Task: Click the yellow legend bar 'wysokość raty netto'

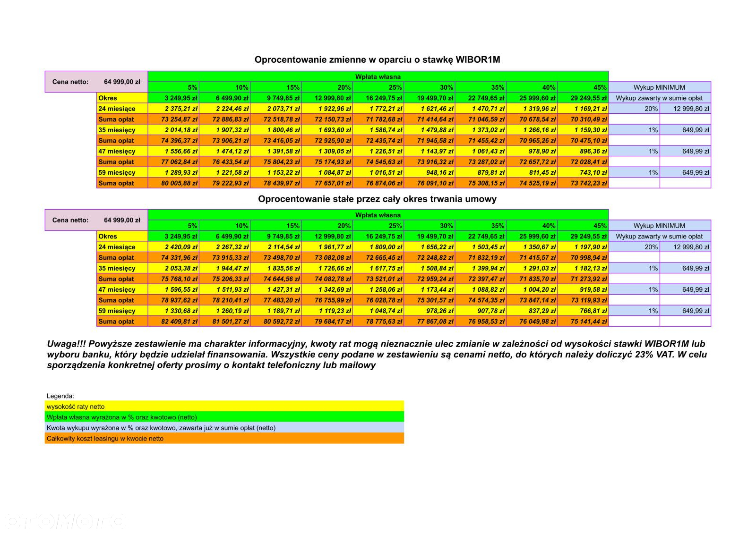Action: tap(224, 406)
